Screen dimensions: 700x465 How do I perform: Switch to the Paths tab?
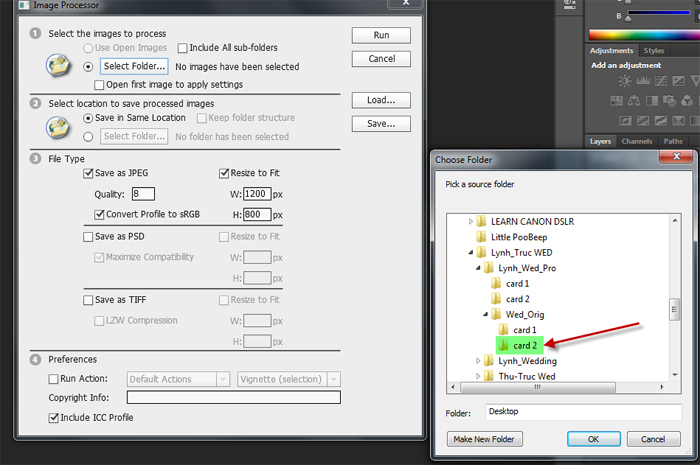tap(673, 141)
